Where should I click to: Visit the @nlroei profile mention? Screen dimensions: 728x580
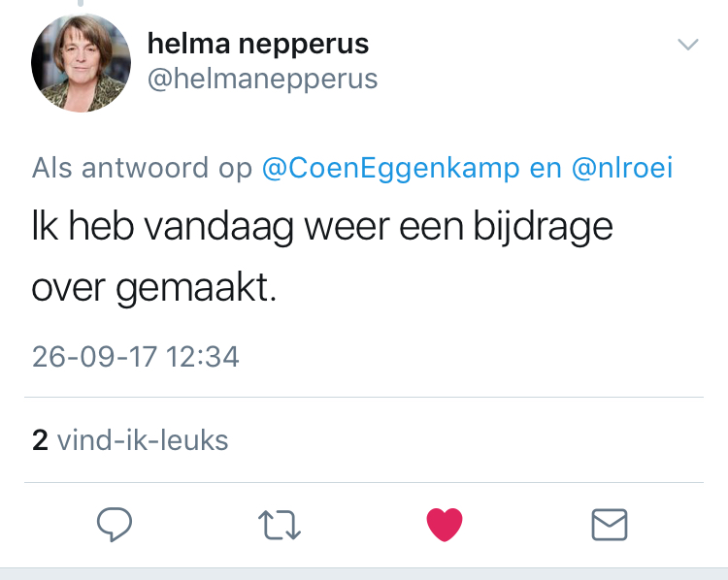click(621, 168)
